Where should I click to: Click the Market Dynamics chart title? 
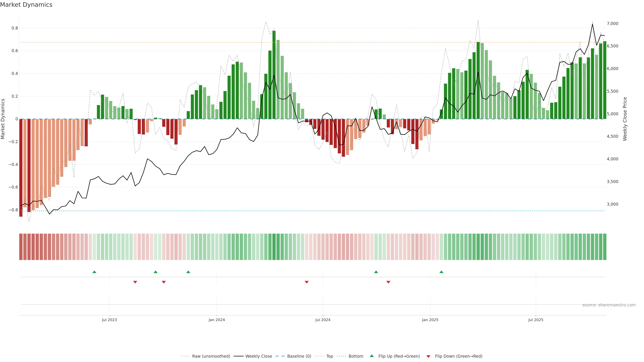[x=26, y=5]
